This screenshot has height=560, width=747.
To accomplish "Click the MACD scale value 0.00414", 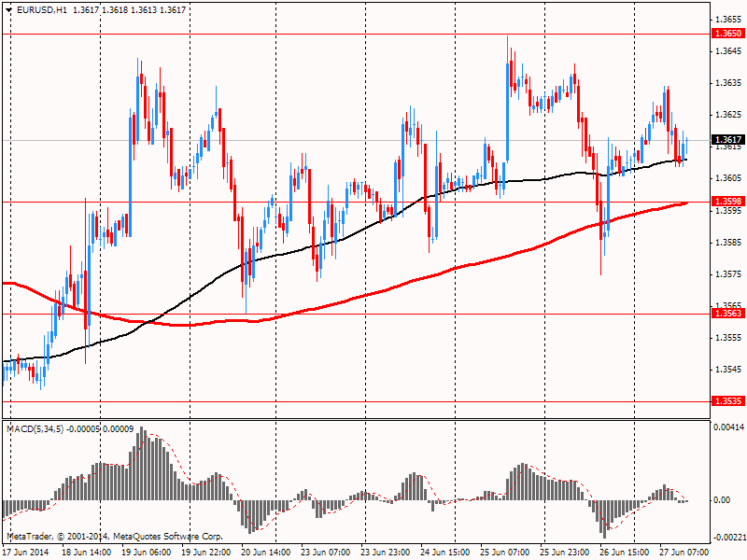I will tap(729, 427).
